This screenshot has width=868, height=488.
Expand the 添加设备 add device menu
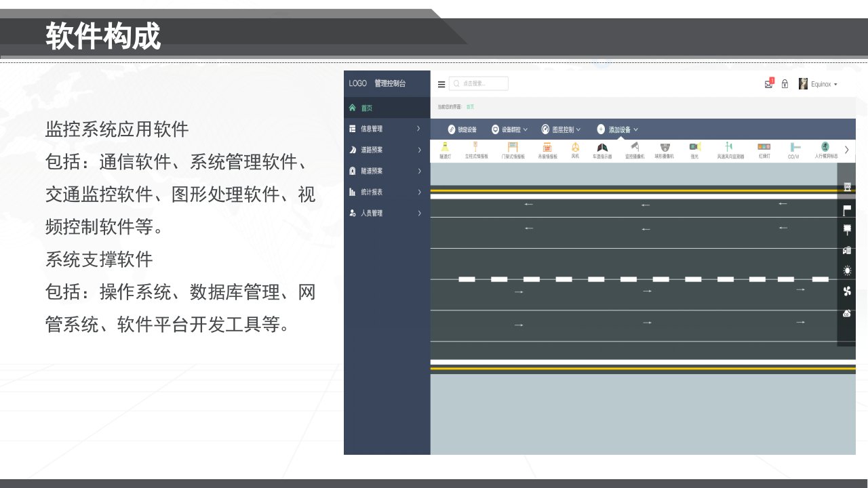(x=617, y=129)
